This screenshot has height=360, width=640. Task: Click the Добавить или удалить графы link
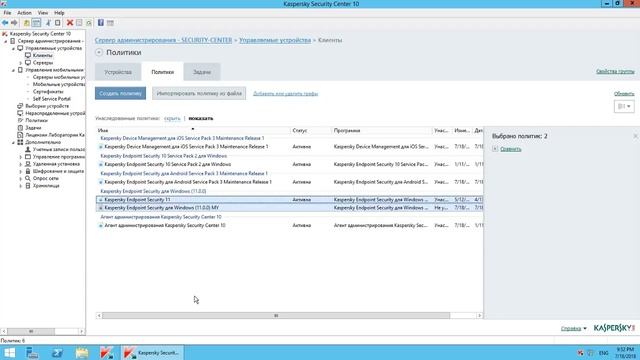tap(285, 93)
